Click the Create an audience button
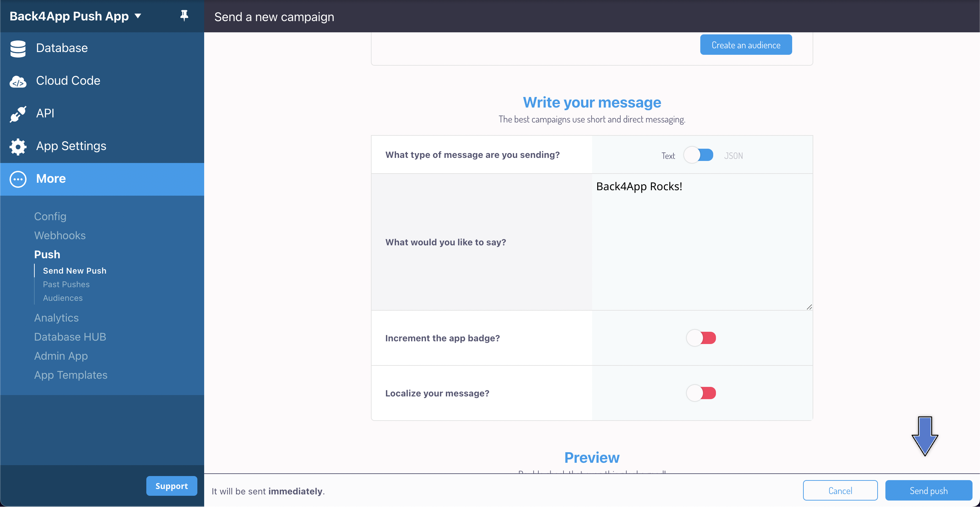The height and width of the screenshot is (507, 980). 746,45
